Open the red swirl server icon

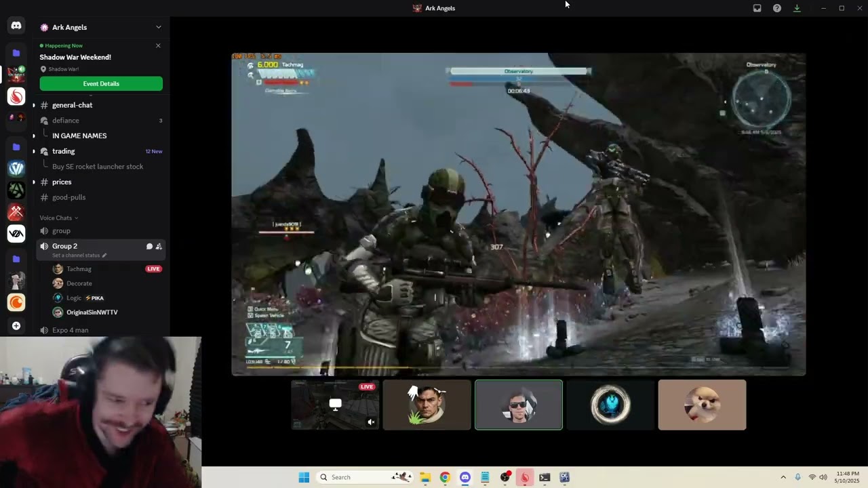coord(16,97)
